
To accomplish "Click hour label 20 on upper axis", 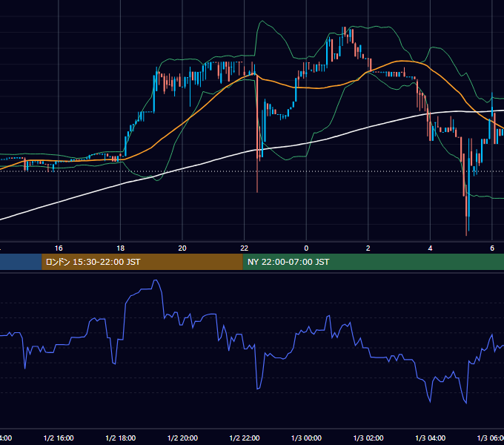I will click(x=182, y=248).
